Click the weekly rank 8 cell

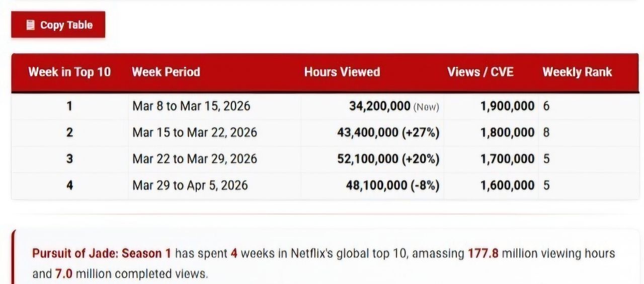pyautogui.click(x=546, y=133)
